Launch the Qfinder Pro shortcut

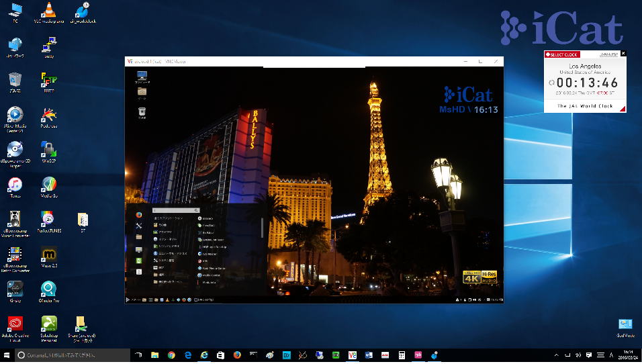[x=49, y=292]
